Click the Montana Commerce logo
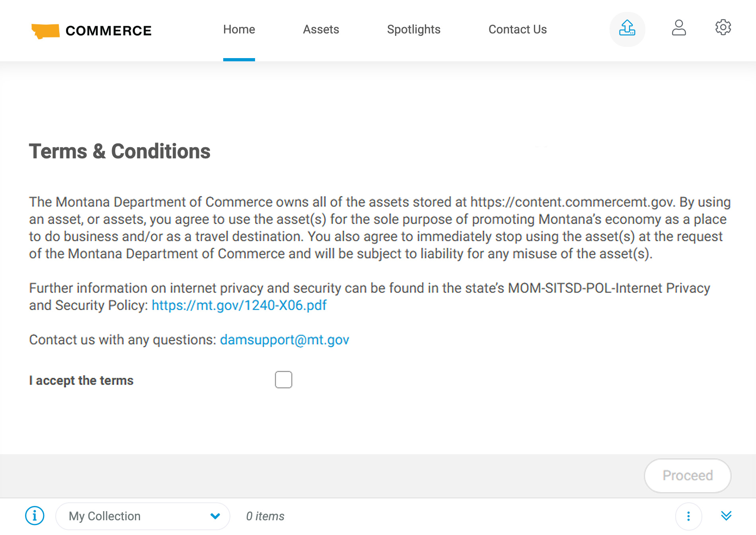Screen dimensions: 756x535 click(x=45, y=31)
